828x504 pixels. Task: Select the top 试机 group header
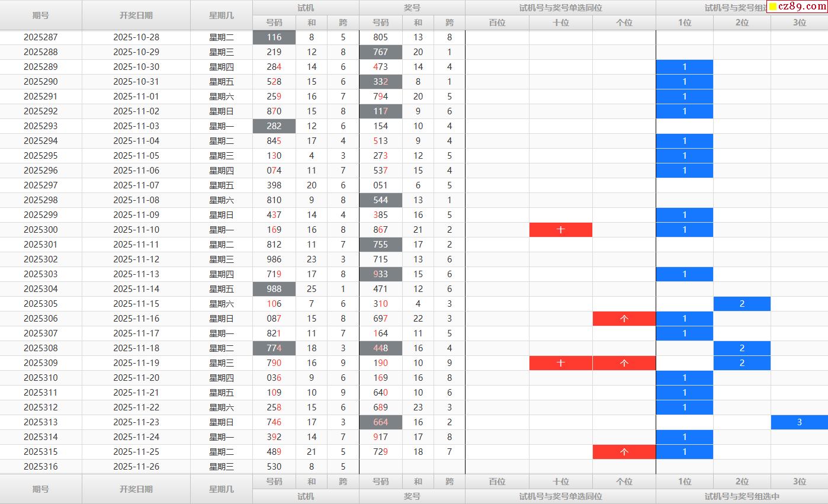pyautogui.click(x=306, y=8)
